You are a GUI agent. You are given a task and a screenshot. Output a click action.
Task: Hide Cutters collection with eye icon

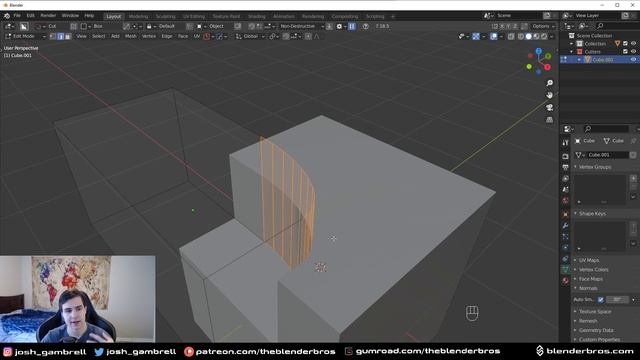click(633, 51)
